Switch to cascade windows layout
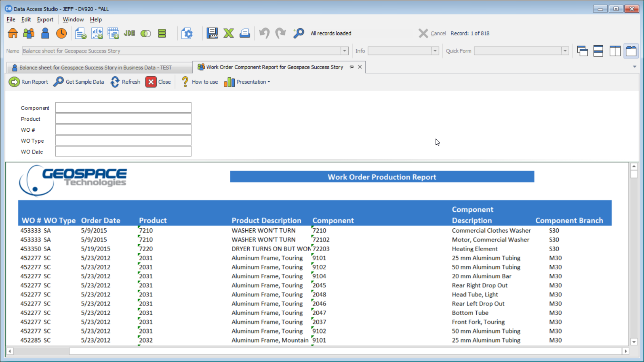Screen dimensions: 644x362 [x=582, y=51]
